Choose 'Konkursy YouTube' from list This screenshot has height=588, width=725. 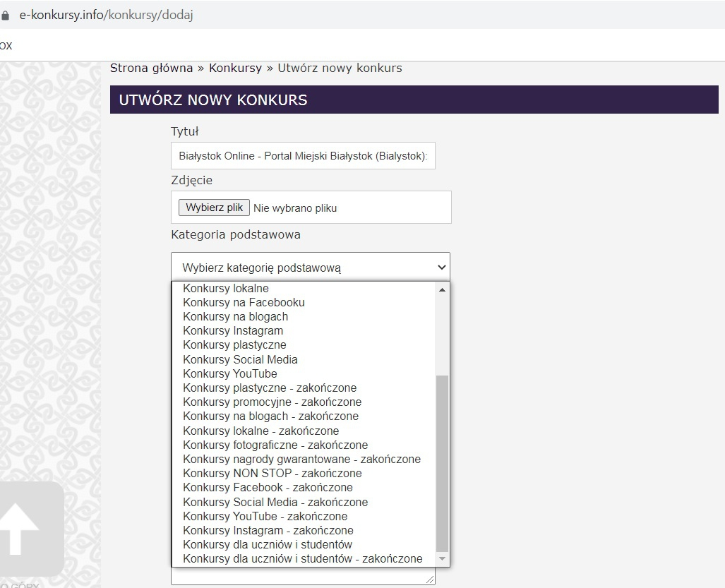click(230, 373)
